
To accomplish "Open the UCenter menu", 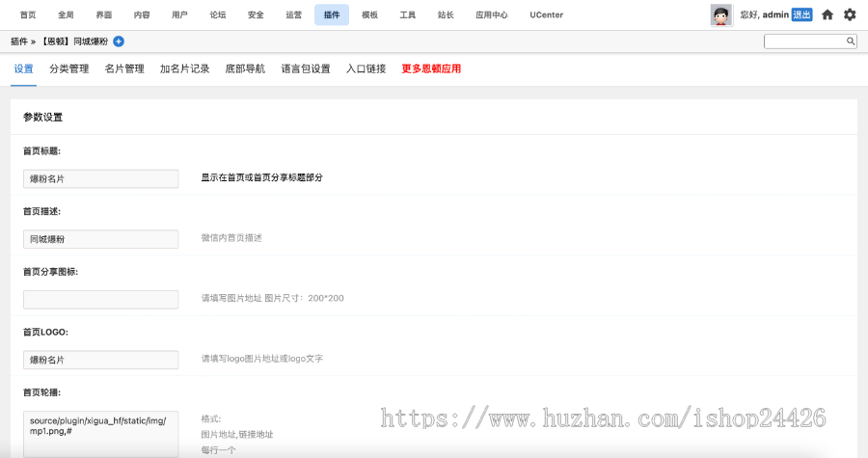I will [547, 14].
